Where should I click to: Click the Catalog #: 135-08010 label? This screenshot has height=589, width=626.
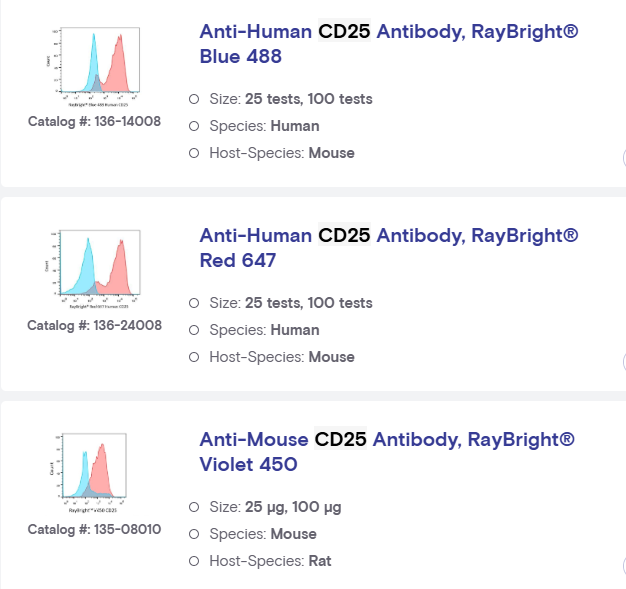(x=94, y=529)
